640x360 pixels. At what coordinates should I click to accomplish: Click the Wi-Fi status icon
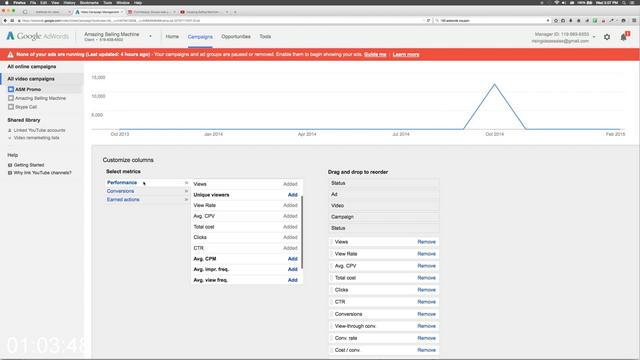[x=556, y=2]
